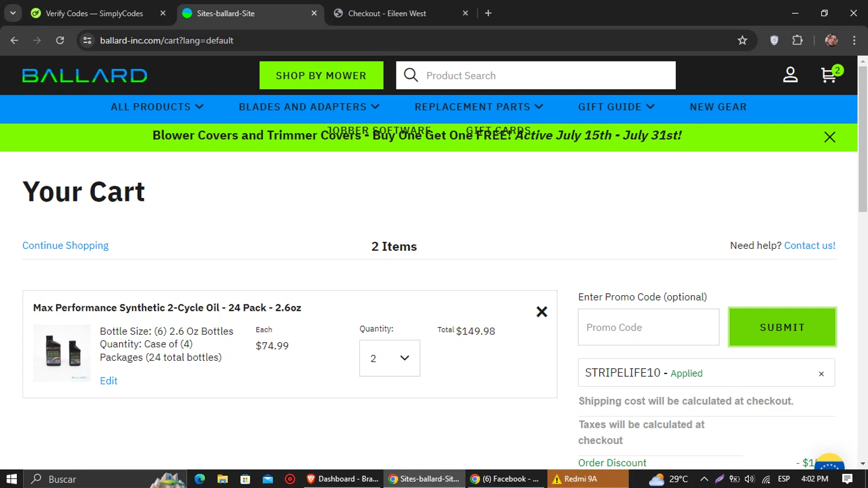Viewport: 868px width, 488px height.
Task: Open the weather widget showing 29°C
Action: tap(668, 479)
